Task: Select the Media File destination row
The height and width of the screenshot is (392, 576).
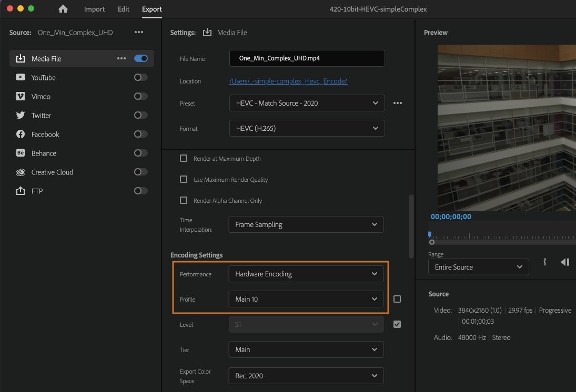Action: [x=82, y=58]
